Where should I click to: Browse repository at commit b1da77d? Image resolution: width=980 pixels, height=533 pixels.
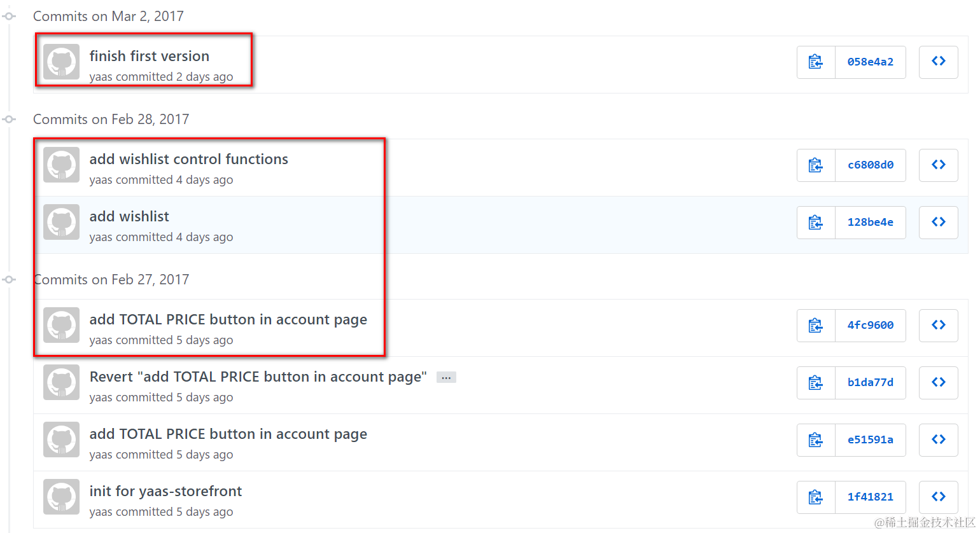coord(939,382)
